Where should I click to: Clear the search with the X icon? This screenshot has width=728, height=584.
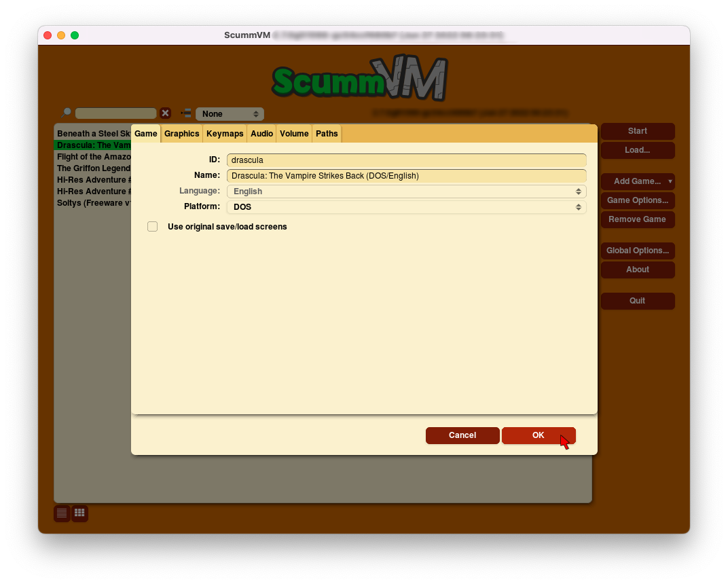coord(165,113)
